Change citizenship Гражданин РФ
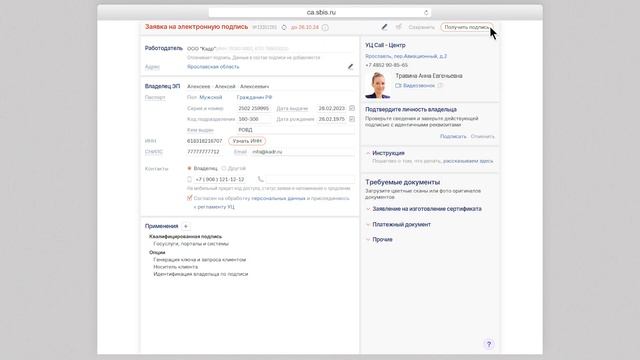Screen dimensions: 640x360 254,98
